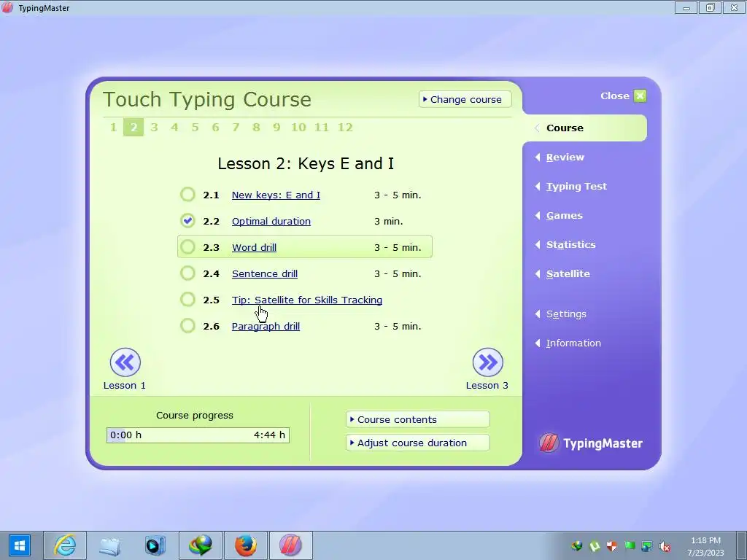The image size is (747, 560).
Task: Open Tip: Satellite for Skills Tracking
Action: click(307, 300)
